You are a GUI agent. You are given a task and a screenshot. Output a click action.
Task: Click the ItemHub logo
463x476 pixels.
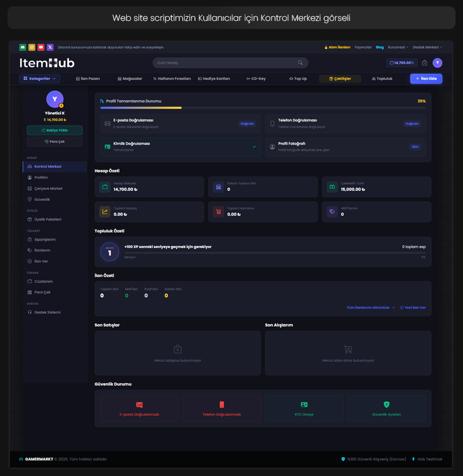click(x=47, y=63)
